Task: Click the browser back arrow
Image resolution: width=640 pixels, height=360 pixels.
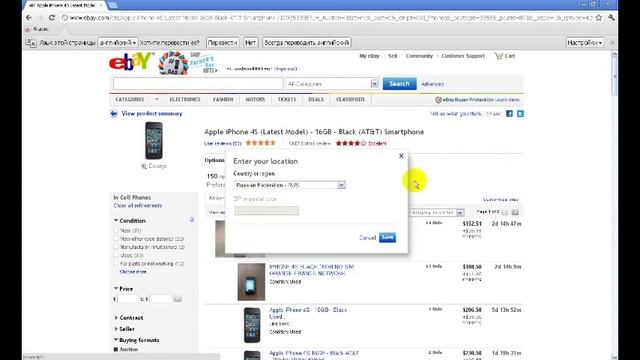Action: coord(29,18)
